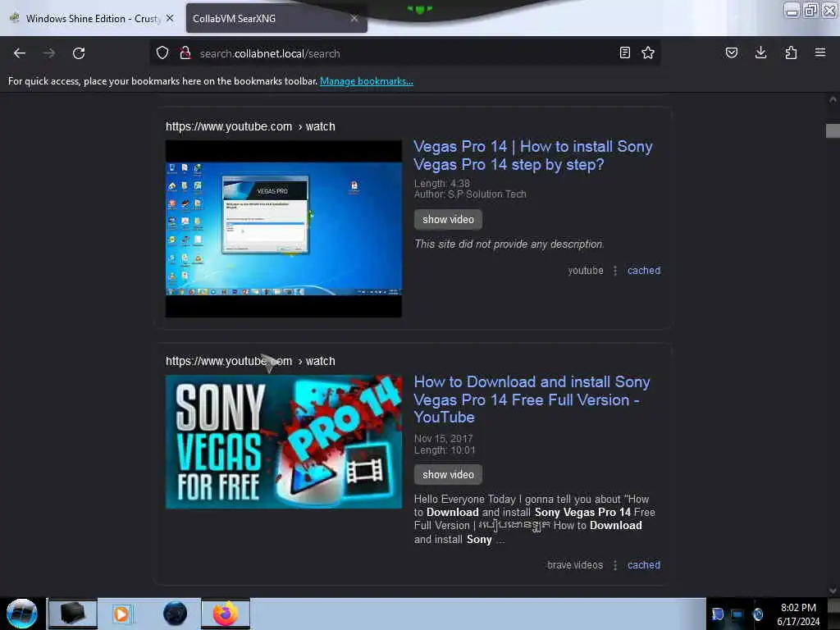Toggle reader view icon in address bar
This screenshot has height=630, width=840.
click(624, 53)
